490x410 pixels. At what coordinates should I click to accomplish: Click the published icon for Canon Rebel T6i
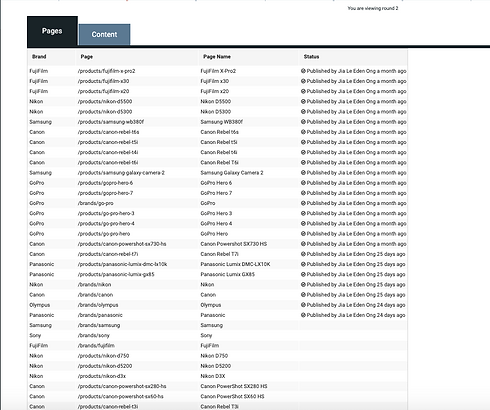(x=303, y=162)
